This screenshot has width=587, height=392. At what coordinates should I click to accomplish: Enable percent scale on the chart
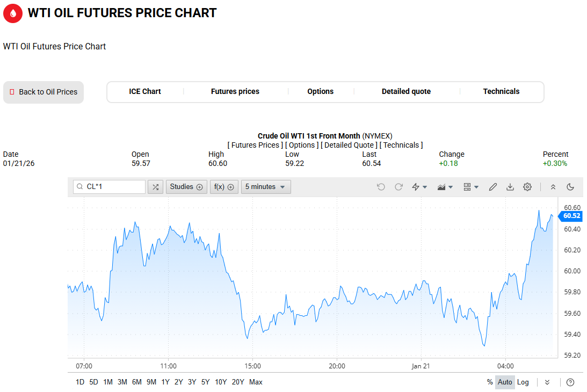pyautogui.click(x=490, y=382)
